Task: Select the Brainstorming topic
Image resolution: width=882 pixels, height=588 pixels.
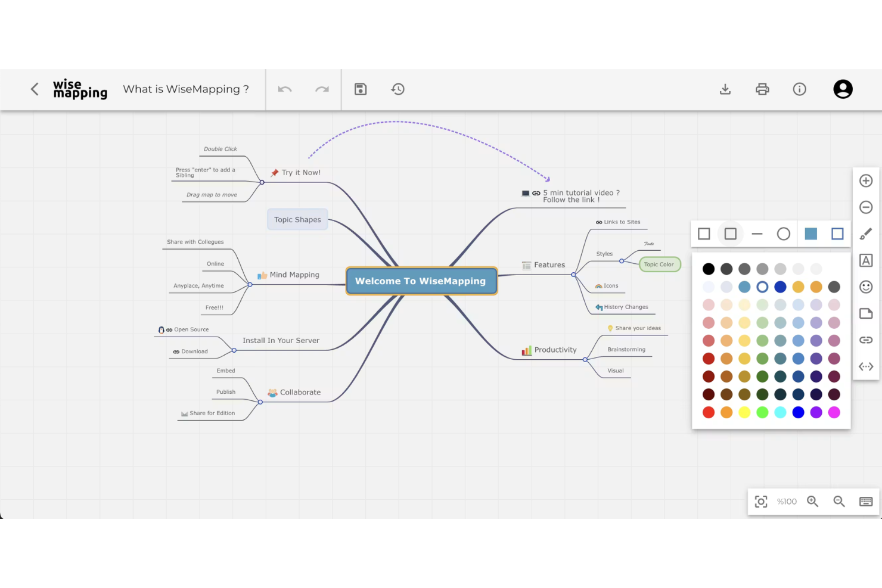Action: [x=626, y=350]
